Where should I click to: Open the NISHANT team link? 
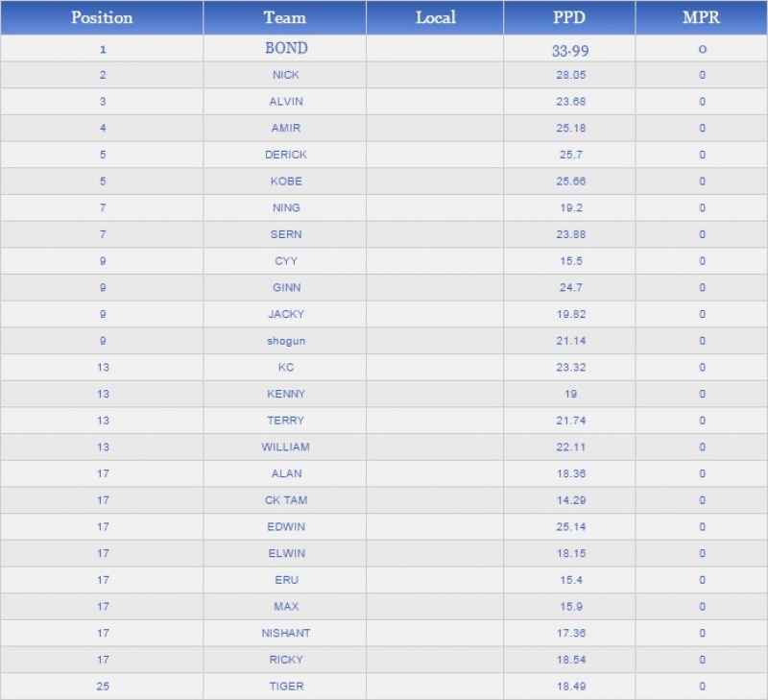286,634
